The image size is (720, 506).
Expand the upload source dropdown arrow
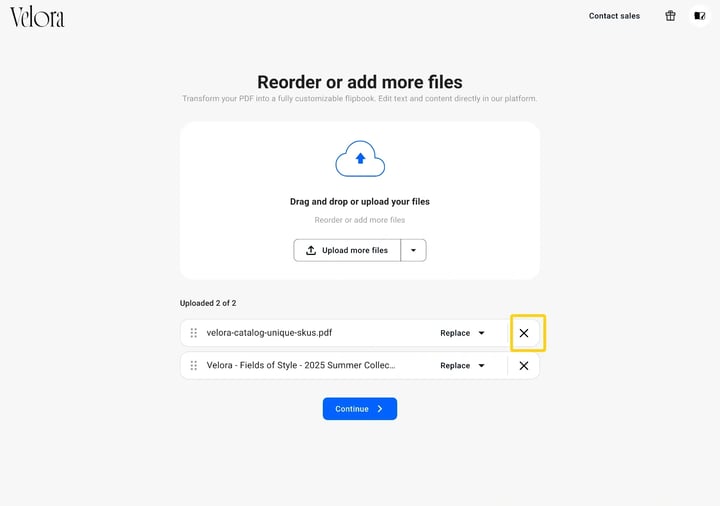(413, 250)
